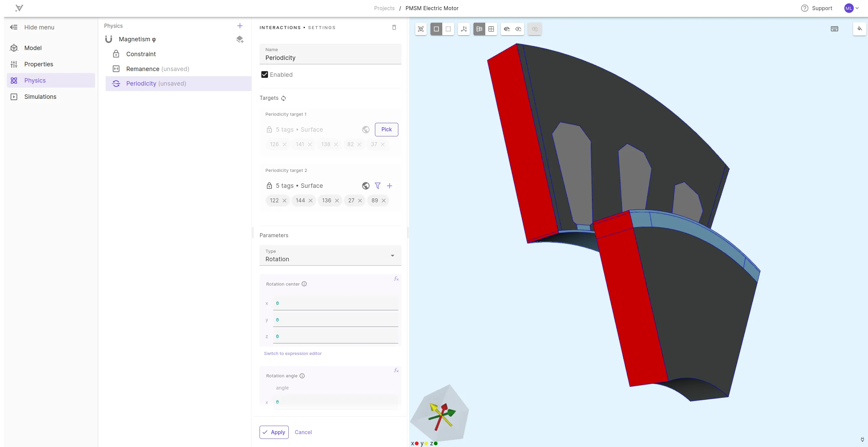Click the outlined eye hide icon

point(518,29)
